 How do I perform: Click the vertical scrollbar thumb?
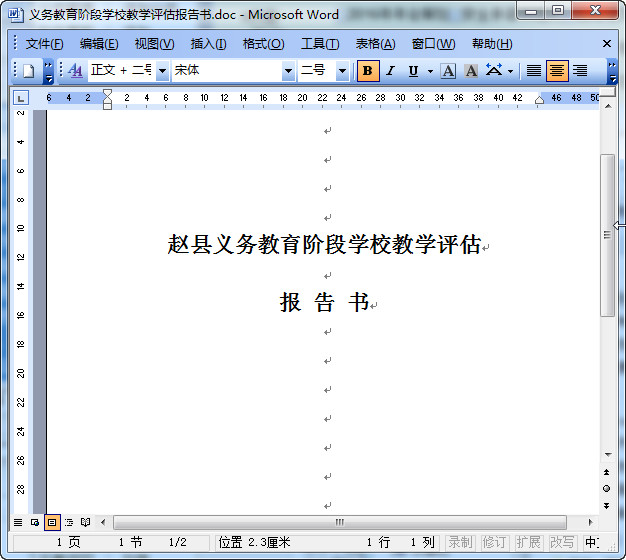click(x=607, y=235)
